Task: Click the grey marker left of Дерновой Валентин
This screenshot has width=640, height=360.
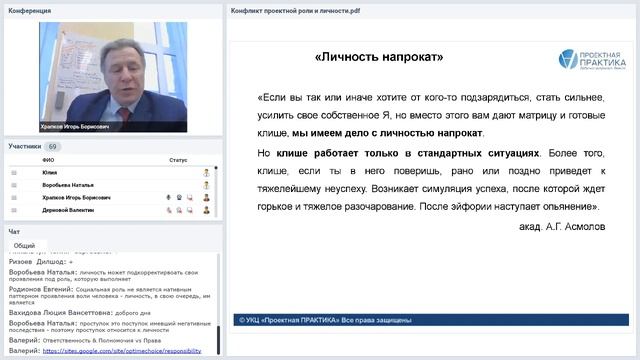Action: pos(14,210)
